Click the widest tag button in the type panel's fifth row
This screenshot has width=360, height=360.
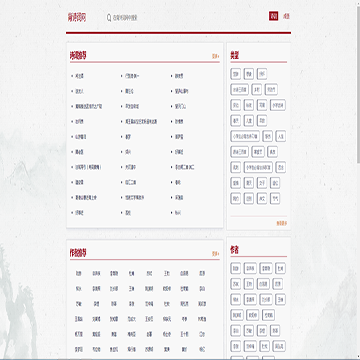click(245, 136)
